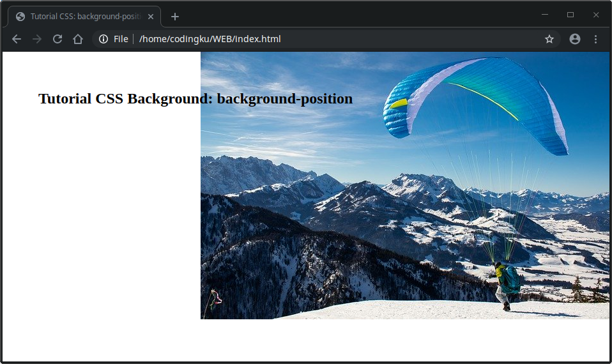Image resolution: width=612 pixels, height=364 pixels.
Task: Minimize the browser window
Action: point(545,15)
